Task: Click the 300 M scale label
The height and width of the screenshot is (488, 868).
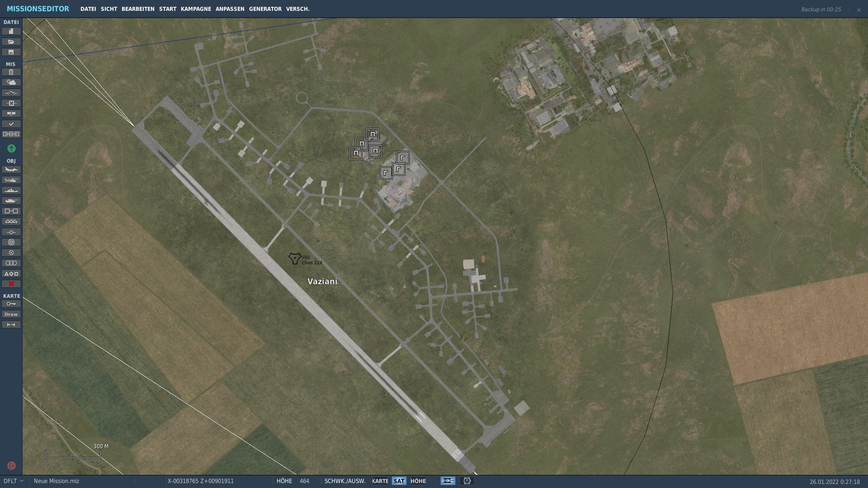Action: (101, 446)
